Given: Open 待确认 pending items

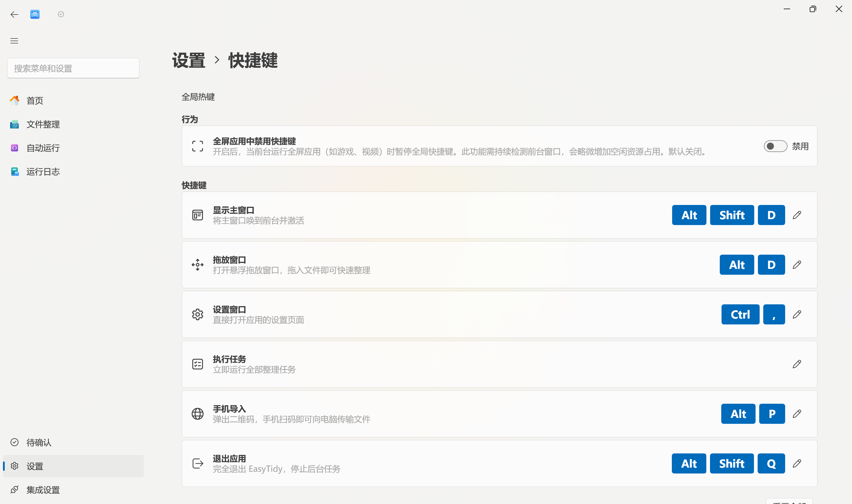Looking at the screenshot, I should tap(73, 442).
